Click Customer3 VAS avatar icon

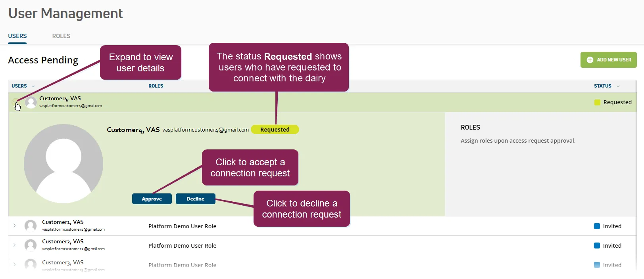[x=31, y=264]
